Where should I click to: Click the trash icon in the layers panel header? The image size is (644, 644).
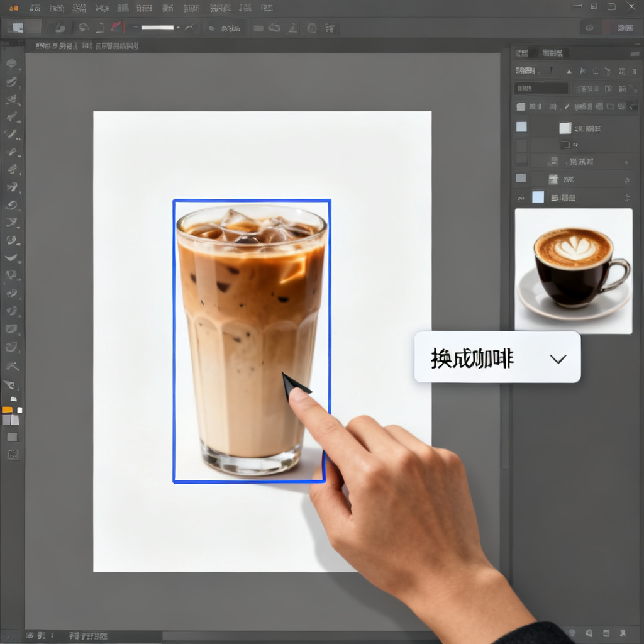tap(634, 71)
